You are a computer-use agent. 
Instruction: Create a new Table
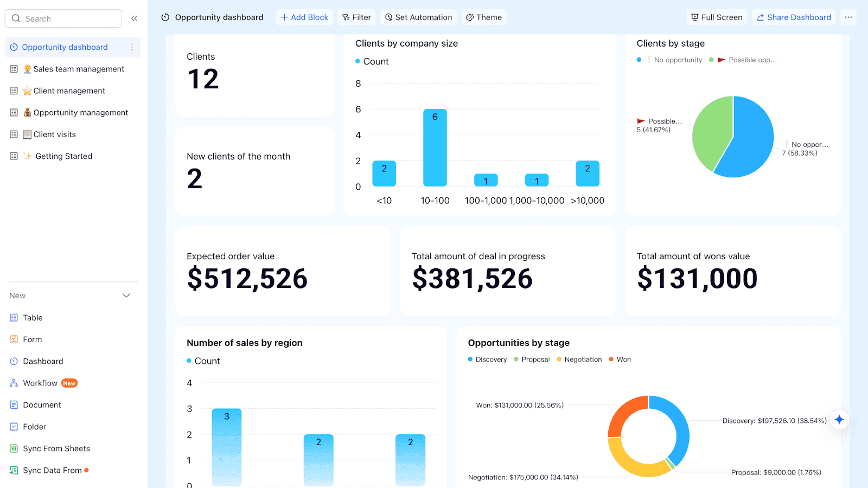coord(33,318)
